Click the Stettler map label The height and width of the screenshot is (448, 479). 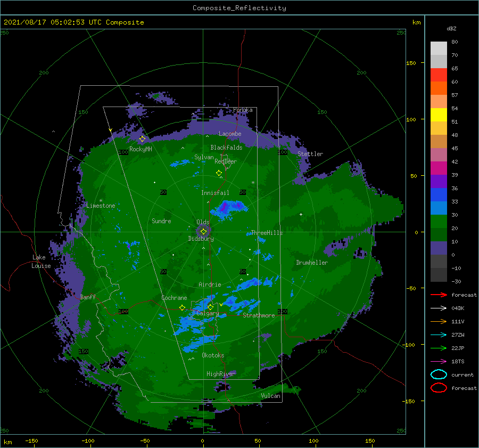coord(310,154)
